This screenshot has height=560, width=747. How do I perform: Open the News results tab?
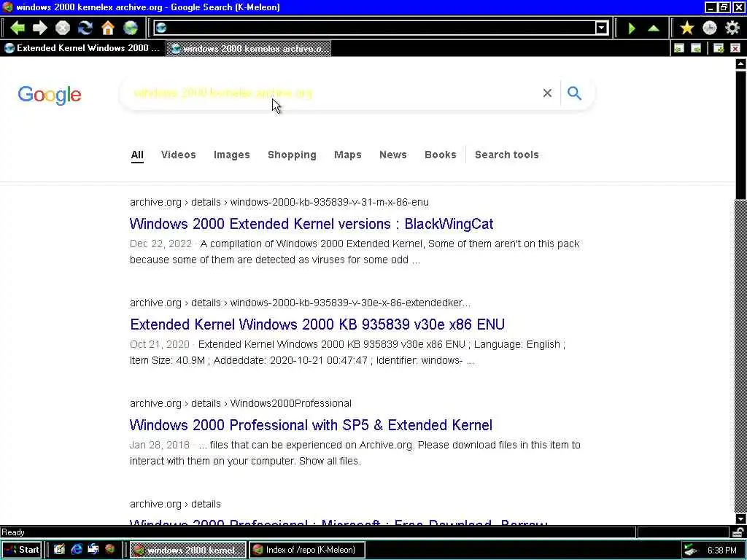[x=393, y=155]
